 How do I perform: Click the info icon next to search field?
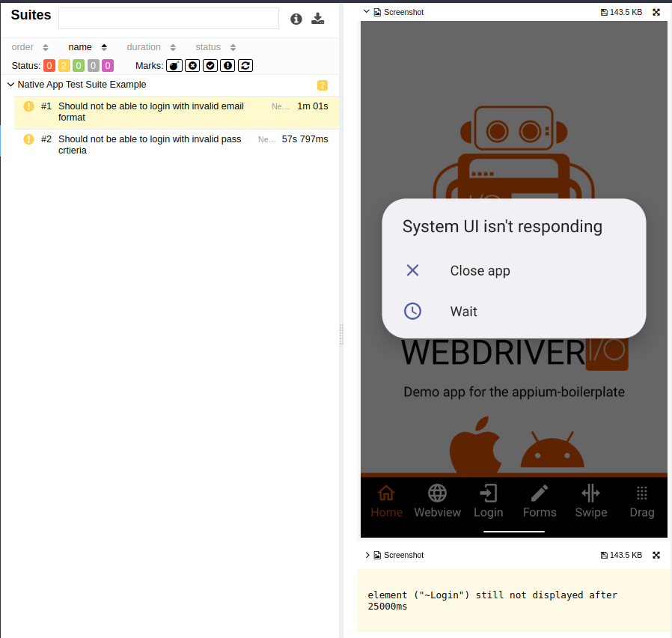tap(296, 19)
